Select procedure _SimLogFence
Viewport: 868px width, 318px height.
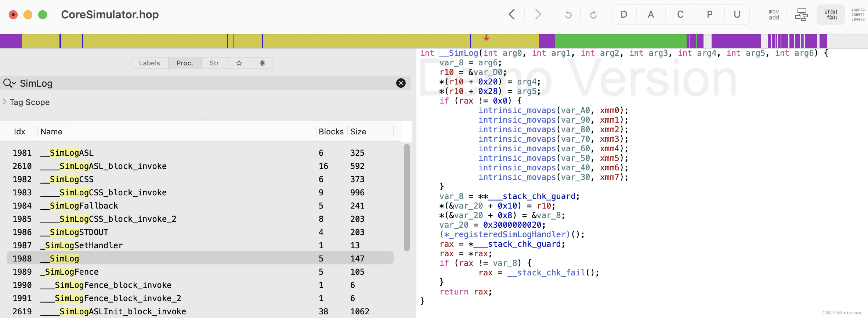click(200, 272)
